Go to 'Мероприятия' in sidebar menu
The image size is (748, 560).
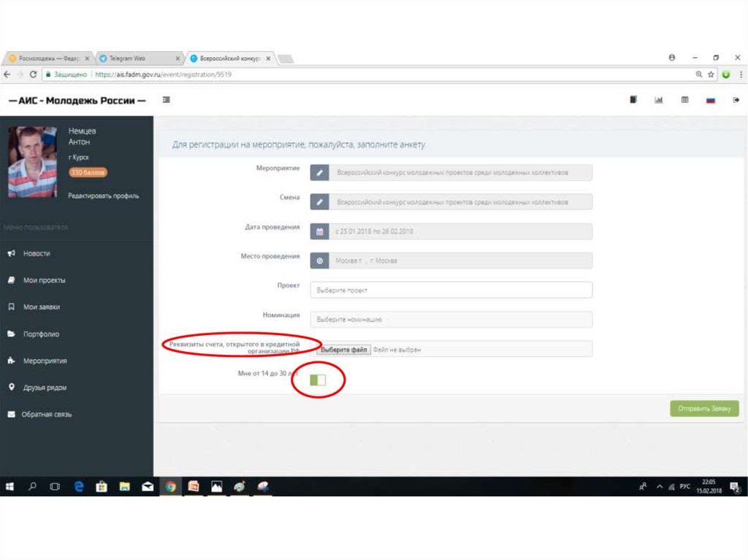[x=45, y=361]
